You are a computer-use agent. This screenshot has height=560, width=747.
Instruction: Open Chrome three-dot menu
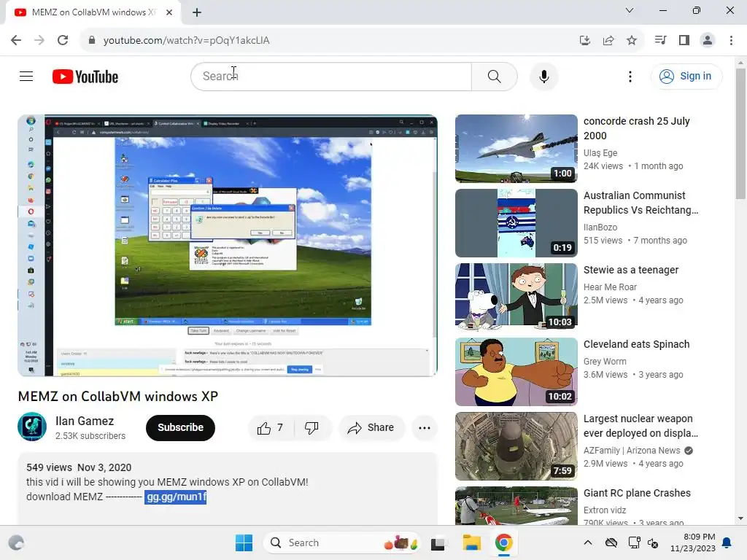731,40
